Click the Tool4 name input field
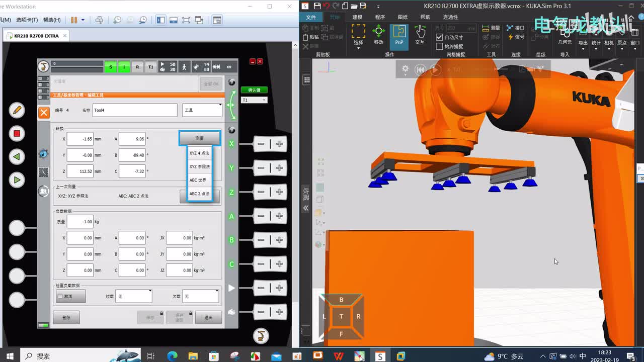This screenshot has height=362, width=644. [135, 110]
